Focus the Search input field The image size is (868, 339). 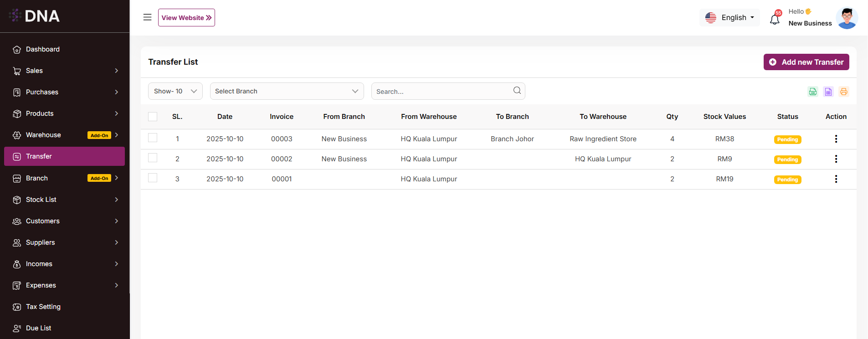(x=442, y=92)
